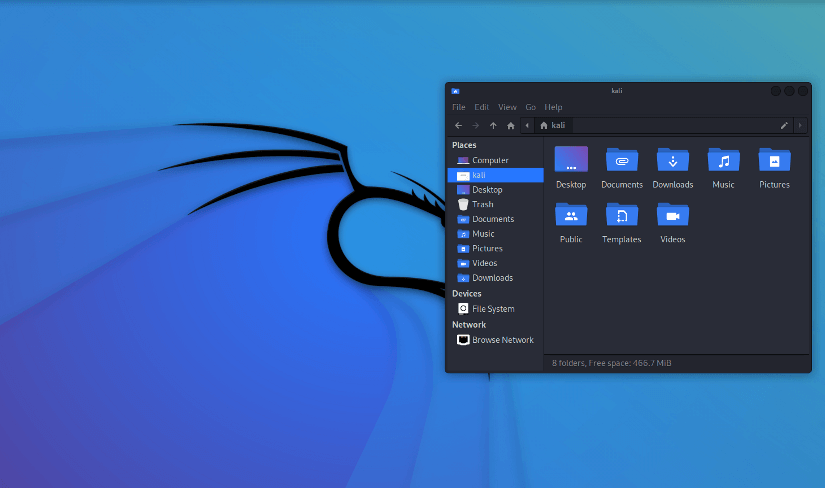Select the Downloads folder icon in main pane
This screenshot has width=825, height=488.
pos(673,160)
